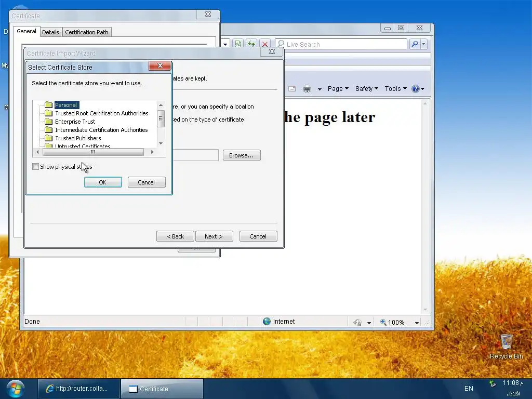Open the Windows Start orb
Viewport: 532px width, 399px height.
pos(16,389)
